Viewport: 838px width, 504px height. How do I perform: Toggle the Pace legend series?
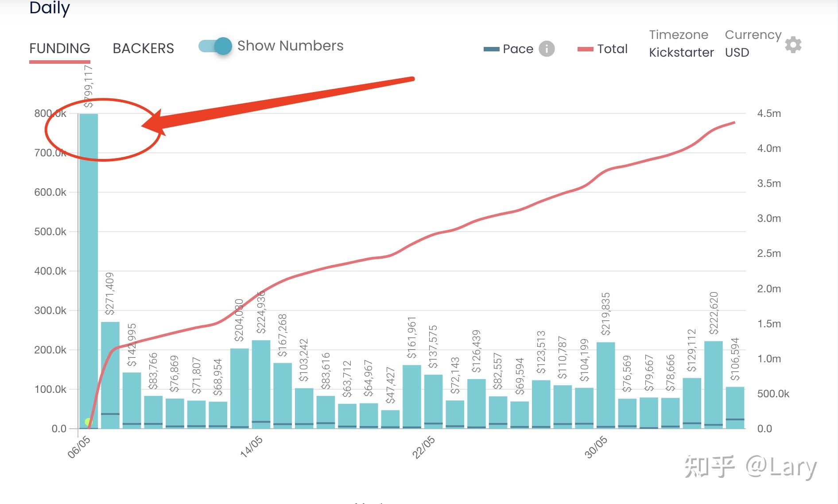[x=518, y=49]
